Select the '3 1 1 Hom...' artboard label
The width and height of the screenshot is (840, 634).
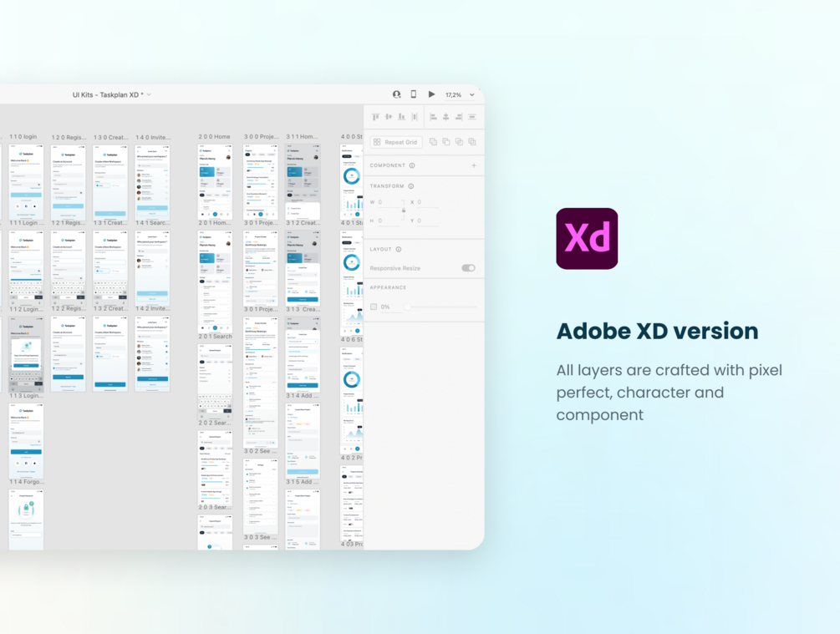click(x=302, y=136)
